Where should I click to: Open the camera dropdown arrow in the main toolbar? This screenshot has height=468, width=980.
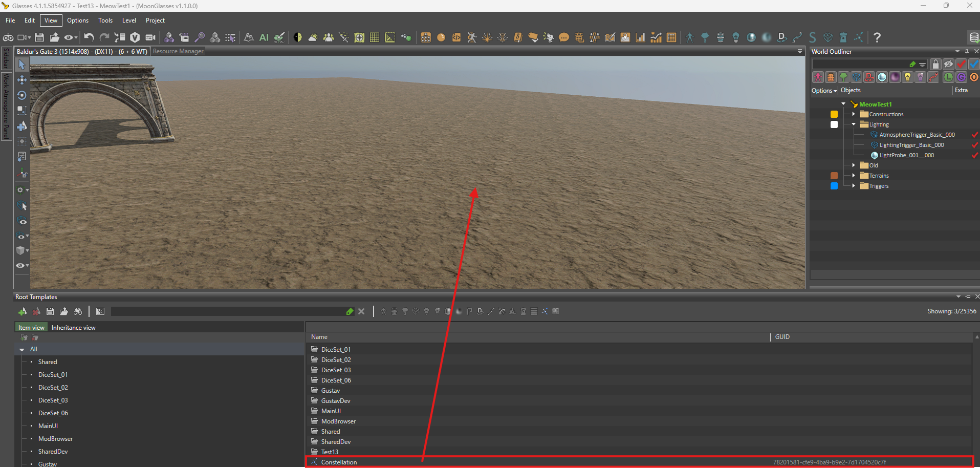(x=30, y=37)
